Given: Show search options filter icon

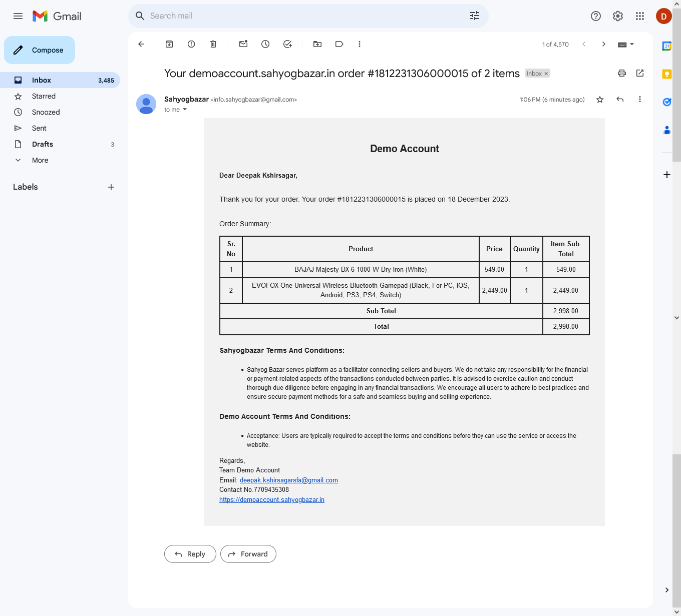Looking at the screenshot, I should 475,16.
